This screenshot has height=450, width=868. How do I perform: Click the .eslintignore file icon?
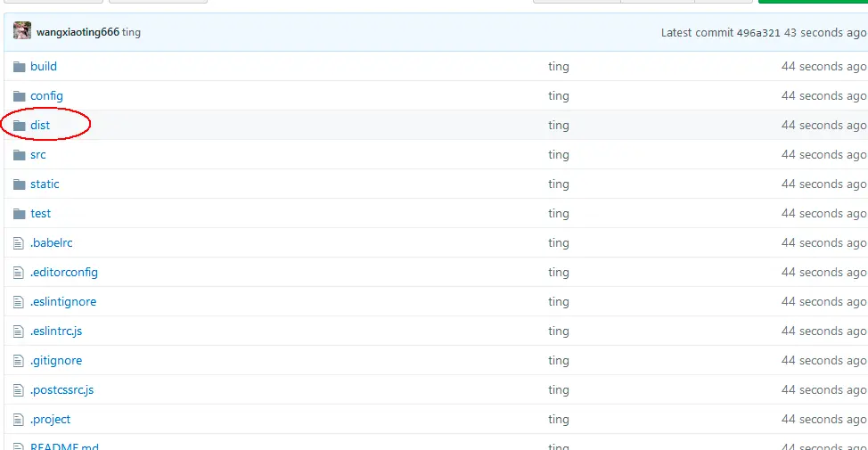click(18, 302)
